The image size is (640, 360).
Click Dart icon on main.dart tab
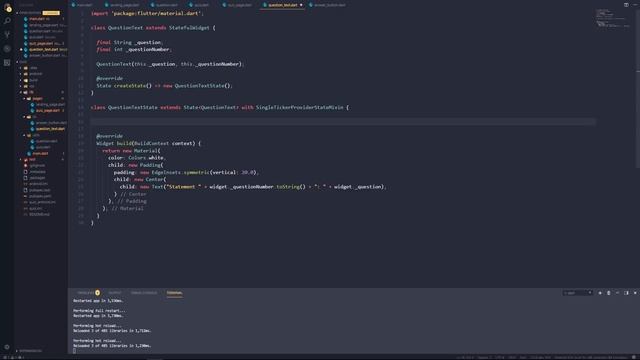(x=74, y=5)
